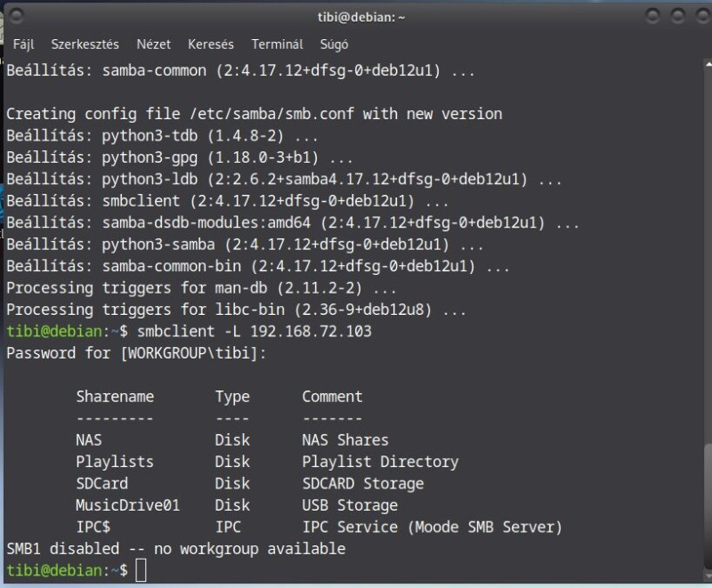Viewport: 712px width, 588px height.
Task: Click the SDCard share name
Action: (102, 484)
